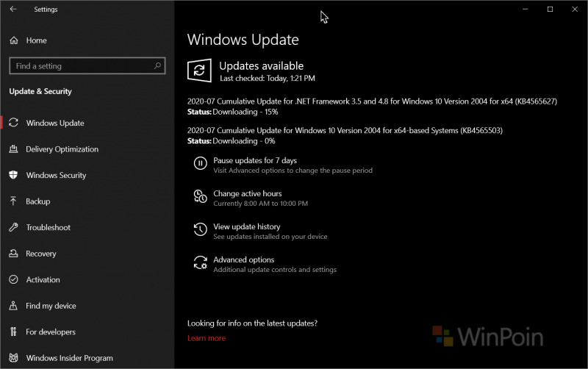The image size is (588, 369).
Task: Click Looking for info on latest updates text
Action: 252,323
